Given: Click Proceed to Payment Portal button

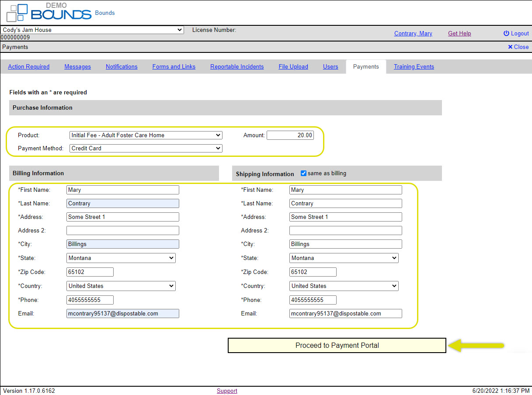Looking at the screenshot, I should click(x=337, y=345).
